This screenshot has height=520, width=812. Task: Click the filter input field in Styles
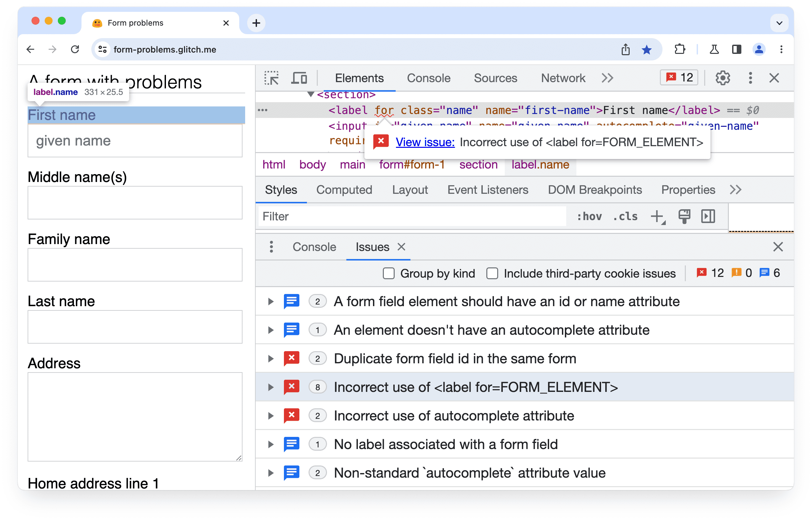pyautogui.click(x=414, y=216)
